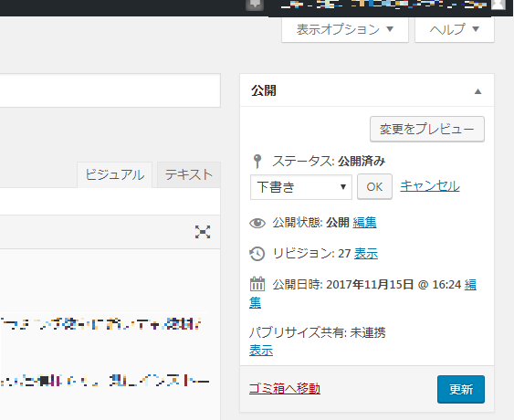Click the notification bubble icon in admin bar
This screenshot has width=514, height=420.
pos(255,5)
